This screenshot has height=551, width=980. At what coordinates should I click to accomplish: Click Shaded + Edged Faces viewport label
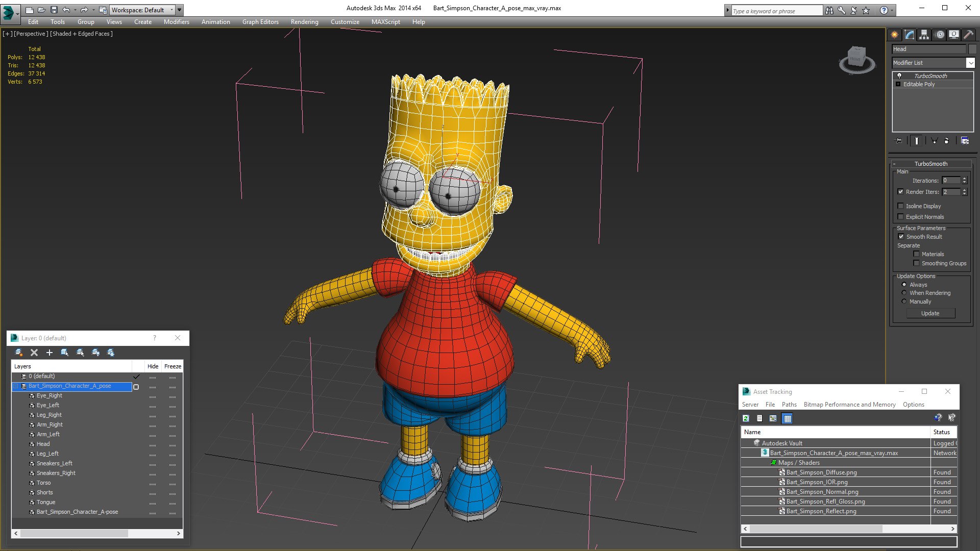click(x=82, y=34)
